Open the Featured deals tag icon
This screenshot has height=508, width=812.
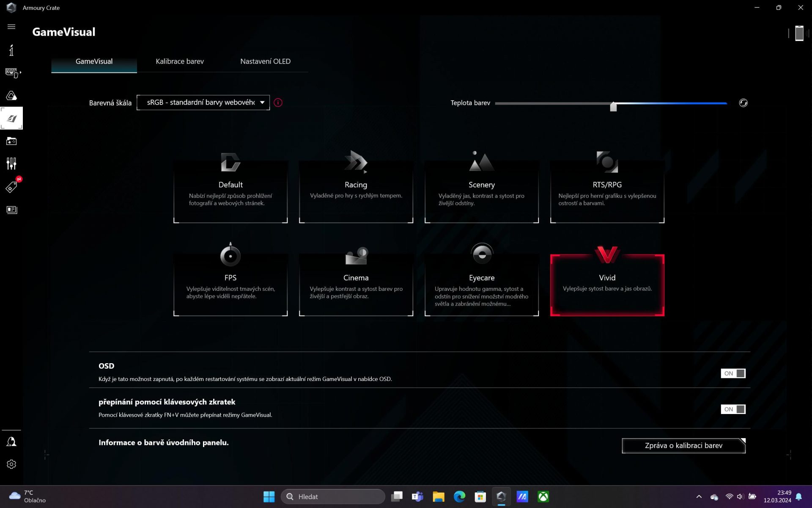(11, 187)
